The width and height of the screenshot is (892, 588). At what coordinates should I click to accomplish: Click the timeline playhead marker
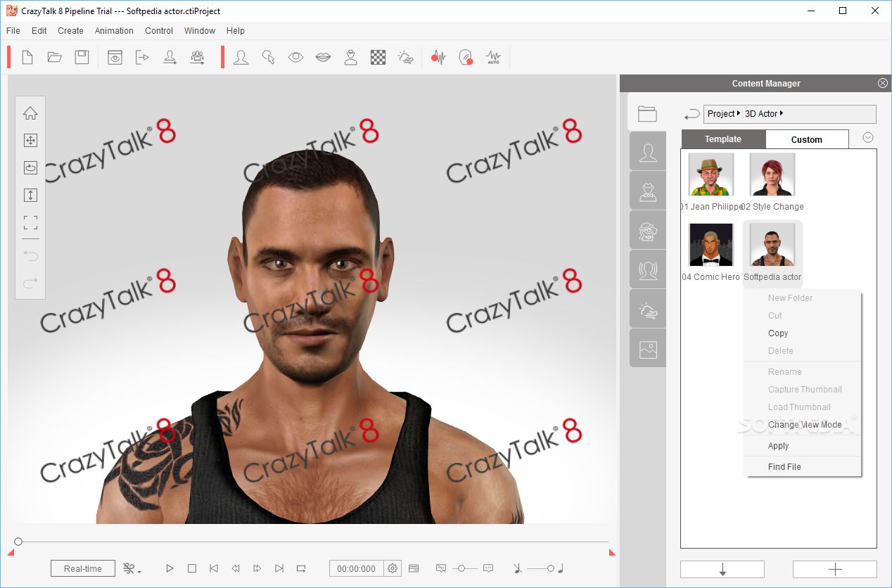[x=18, y=542]
